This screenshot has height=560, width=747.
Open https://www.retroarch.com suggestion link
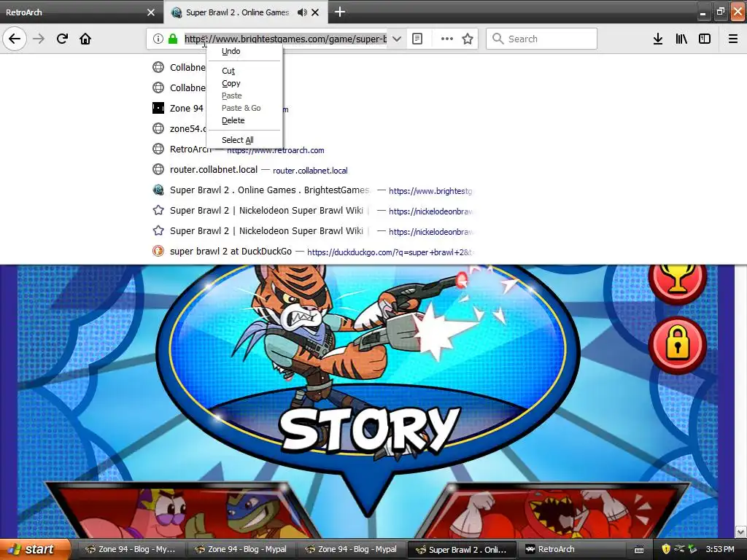[275, 150]
